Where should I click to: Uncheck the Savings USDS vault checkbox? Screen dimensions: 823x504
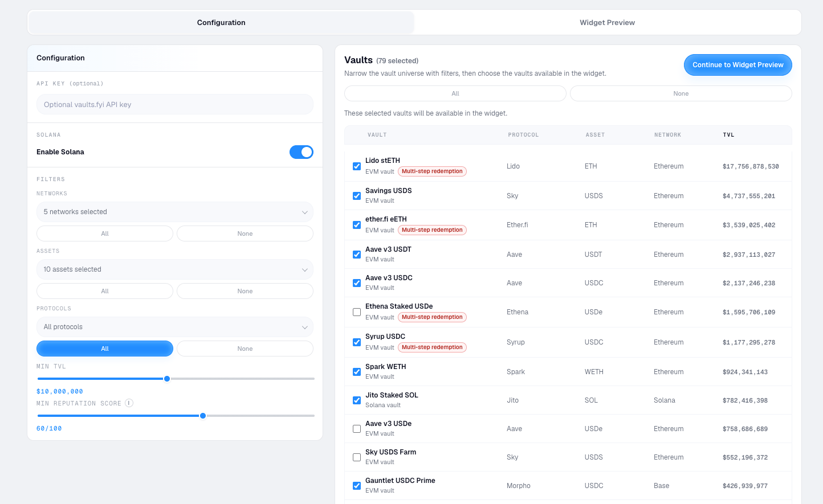click(x=357, y=196)
